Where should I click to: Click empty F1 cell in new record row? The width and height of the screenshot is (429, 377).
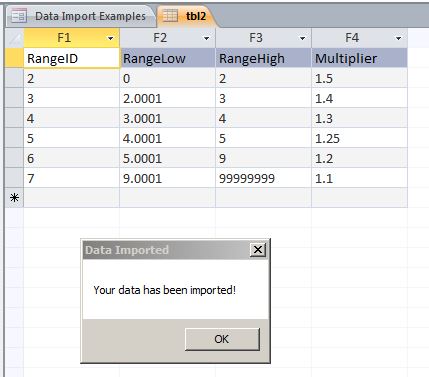click(71, 198)
